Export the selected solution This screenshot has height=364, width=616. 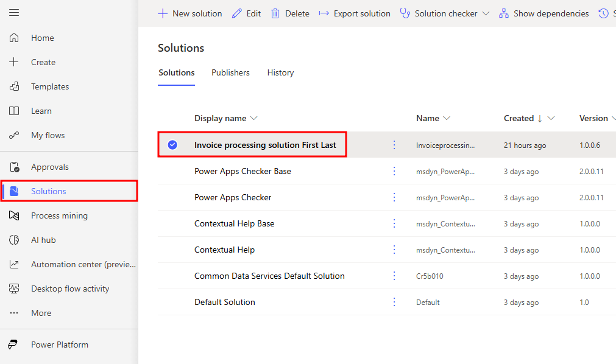tap(354, 13)
